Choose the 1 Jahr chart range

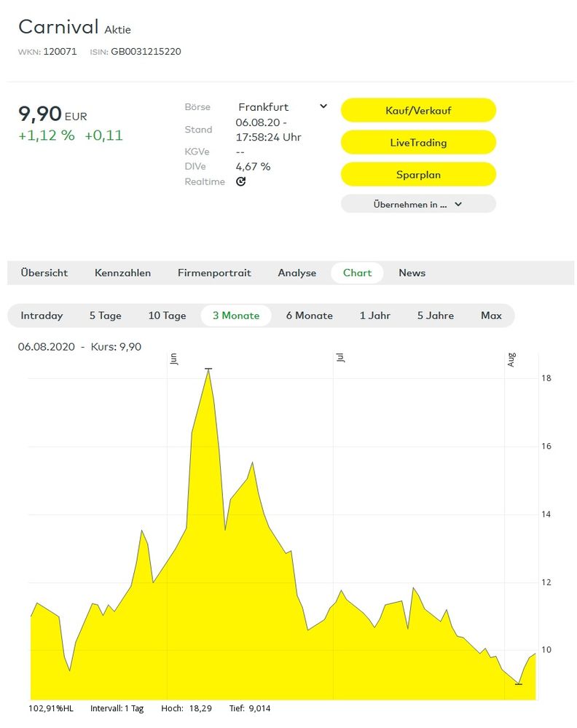374,316
